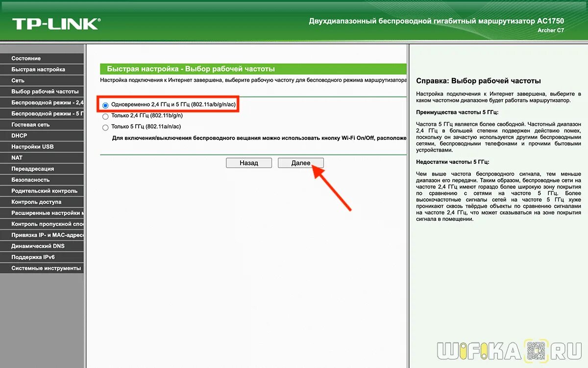Open Поддержка IPv6 menu item

point(42,257)
